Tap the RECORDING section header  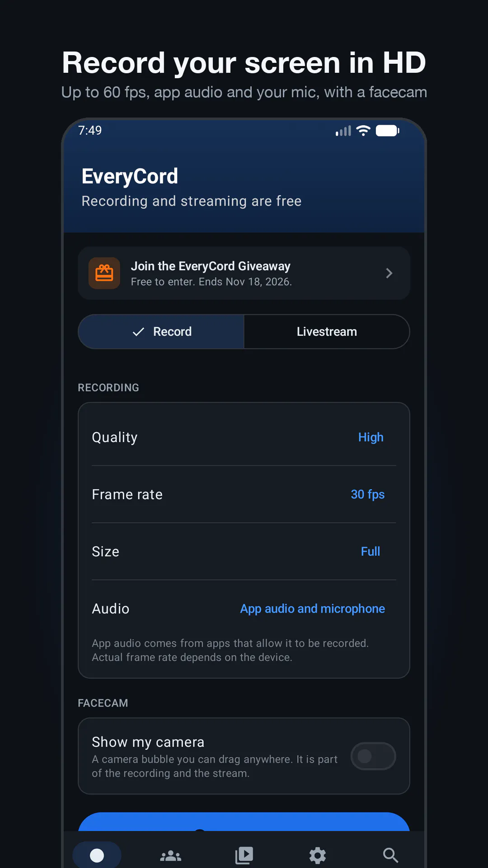(x=108, y=387)
